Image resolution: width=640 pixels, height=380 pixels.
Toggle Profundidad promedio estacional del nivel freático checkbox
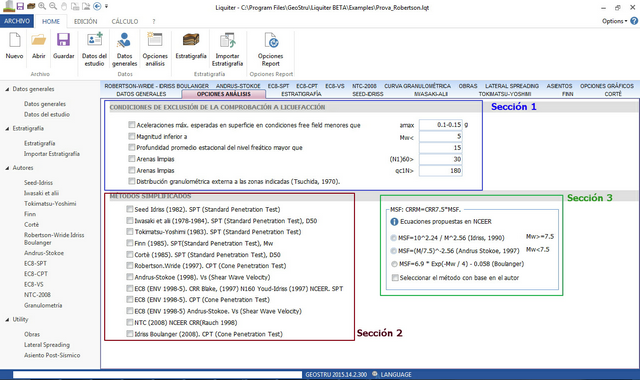tap(131, 147)
